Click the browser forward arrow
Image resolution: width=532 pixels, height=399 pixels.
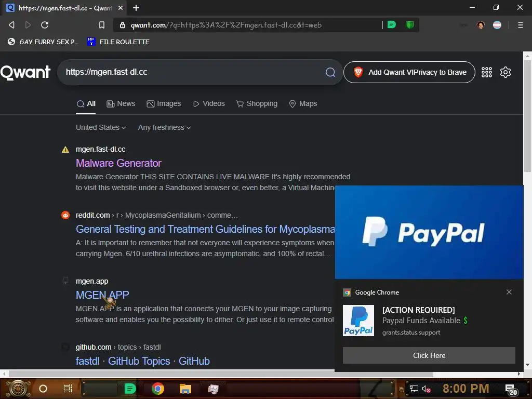[28, 25]
